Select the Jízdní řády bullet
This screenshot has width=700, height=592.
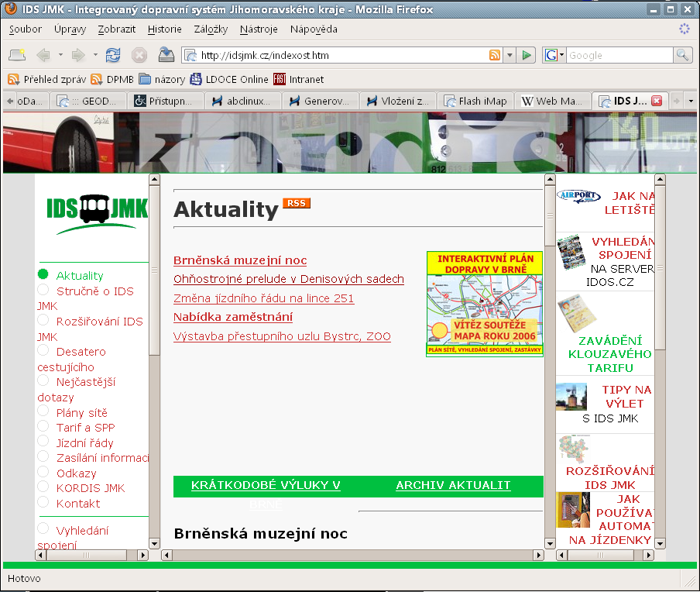pyautogui.click(x=43, y=442)
